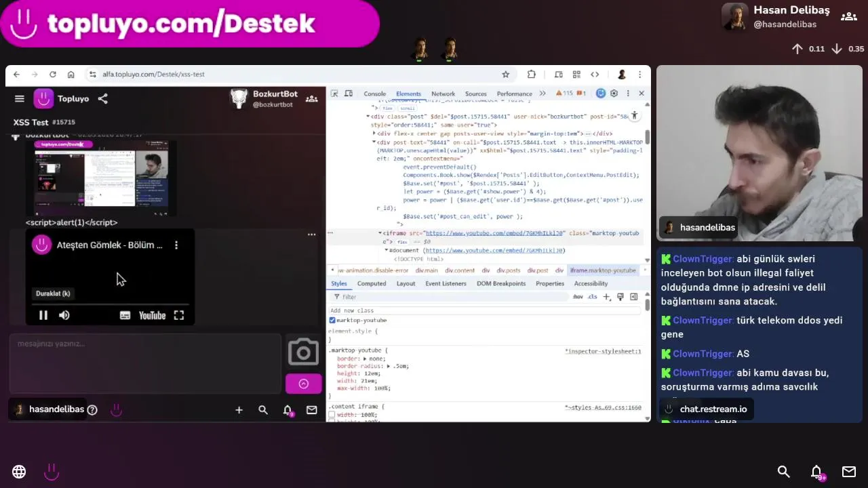Switch to the Elements tab
Viewport: 868px width, 488px height.
[x=408, y=94]
